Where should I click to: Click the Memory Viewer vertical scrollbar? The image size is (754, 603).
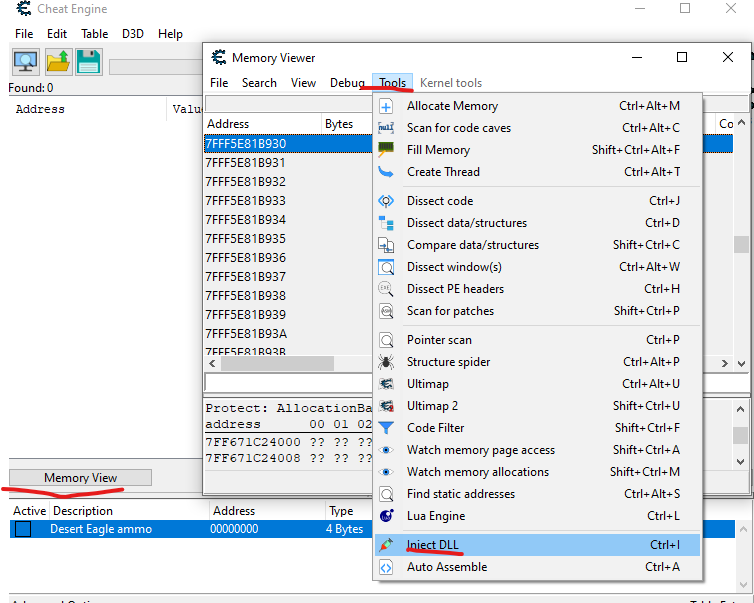click(740, 243)
